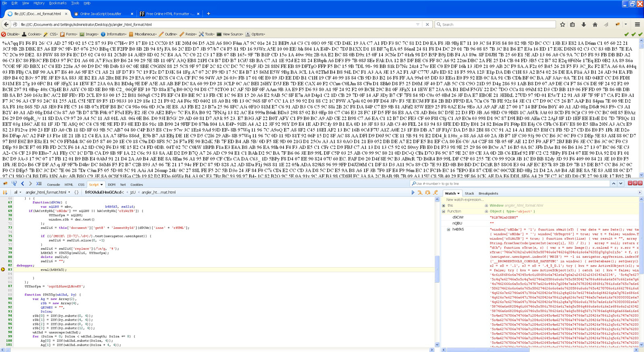The image size is (644, 352).
Task: Open the Disable web developer menu
Action: 10,34
